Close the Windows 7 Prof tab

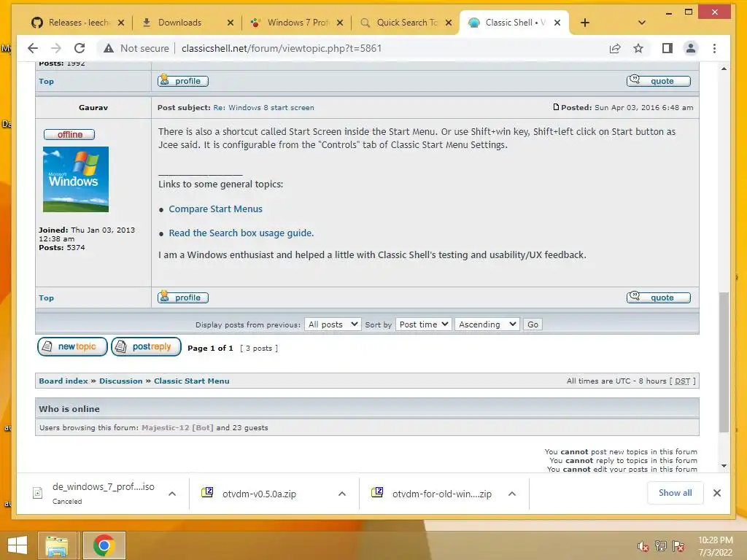pyautogui.click(x=340, y=23)
